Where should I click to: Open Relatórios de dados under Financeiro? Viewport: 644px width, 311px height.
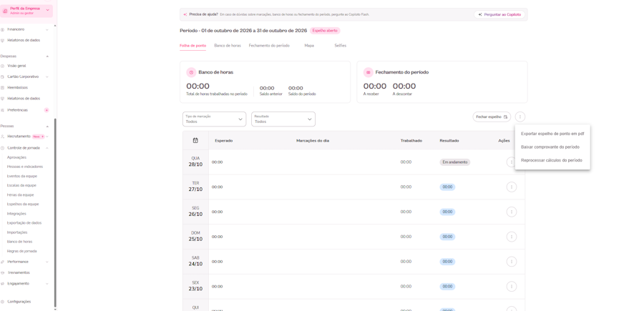pyautogui.click(x=24, y=40)
